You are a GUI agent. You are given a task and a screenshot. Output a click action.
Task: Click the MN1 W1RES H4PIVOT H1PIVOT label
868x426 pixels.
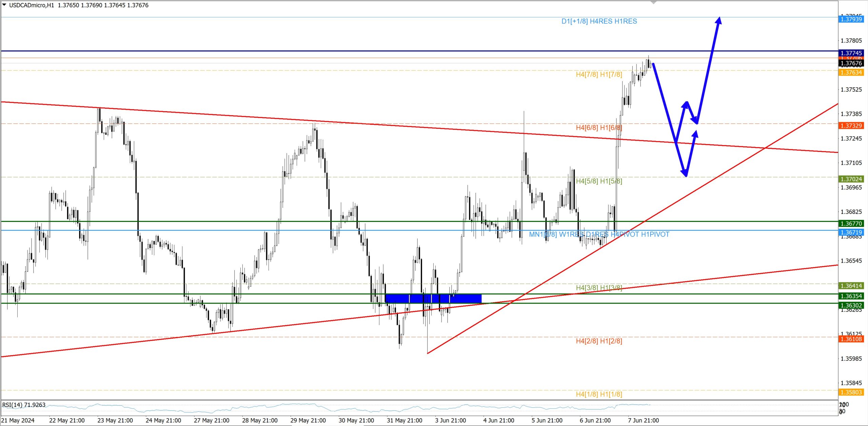(599, 235)
